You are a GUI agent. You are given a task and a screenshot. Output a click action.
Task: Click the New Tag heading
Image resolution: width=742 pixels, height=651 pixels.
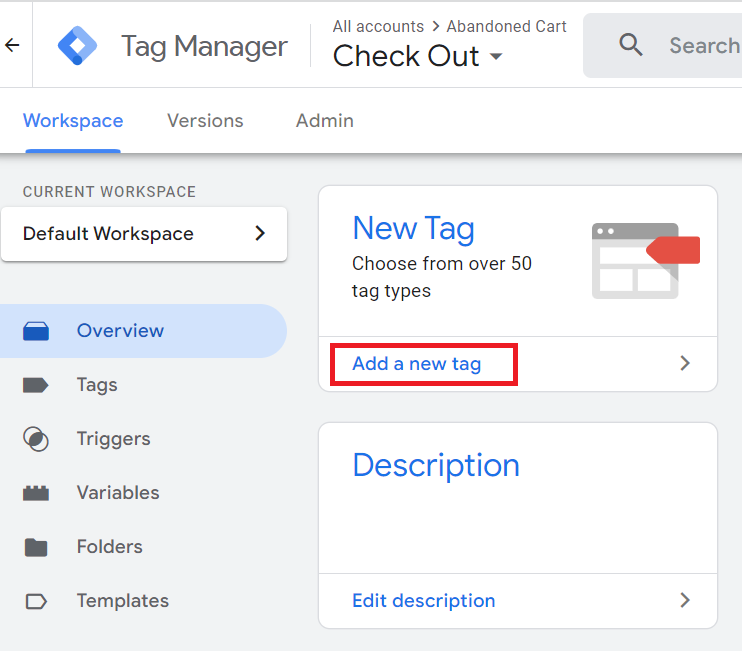(x=413, y=229)
